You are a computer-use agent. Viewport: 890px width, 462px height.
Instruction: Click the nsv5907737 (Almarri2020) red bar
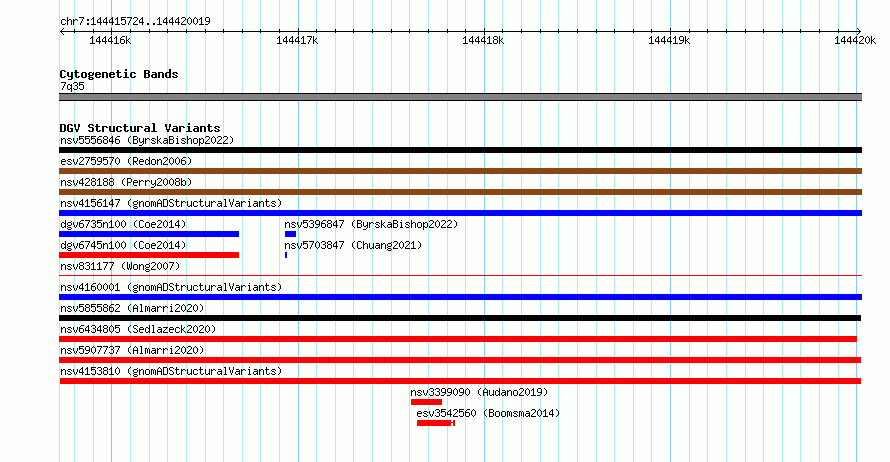pyautogui.click(x=460, y=360)
